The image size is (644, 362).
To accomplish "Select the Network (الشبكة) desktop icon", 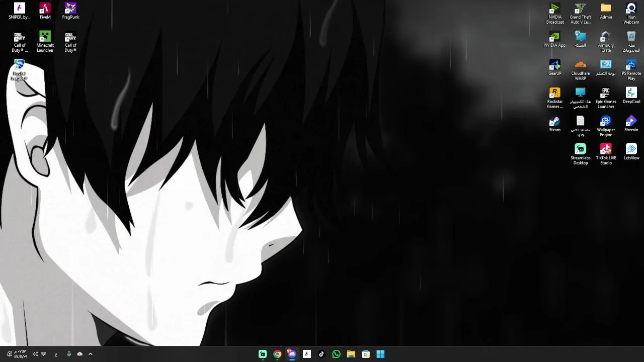I will [x=580, y=39].
